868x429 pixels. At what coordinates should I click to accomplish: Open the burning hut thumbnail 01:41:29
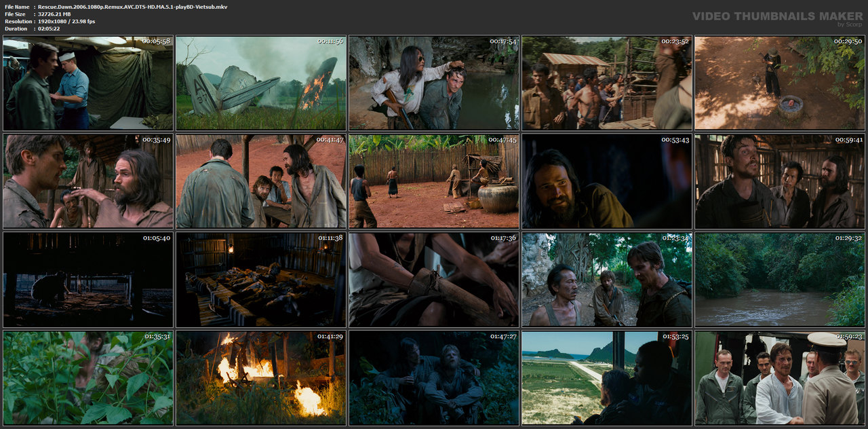[x=261, y=378]
